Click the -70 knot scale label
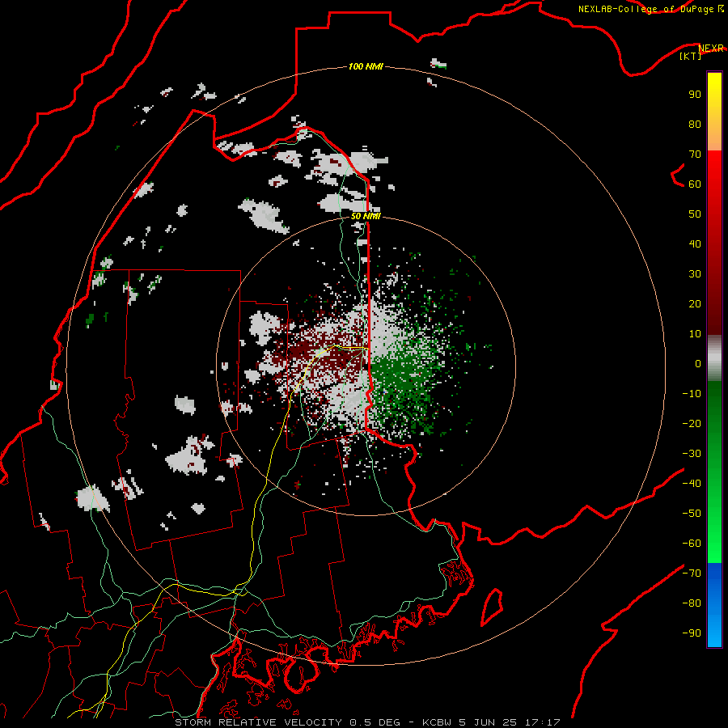 coord(692,574)
